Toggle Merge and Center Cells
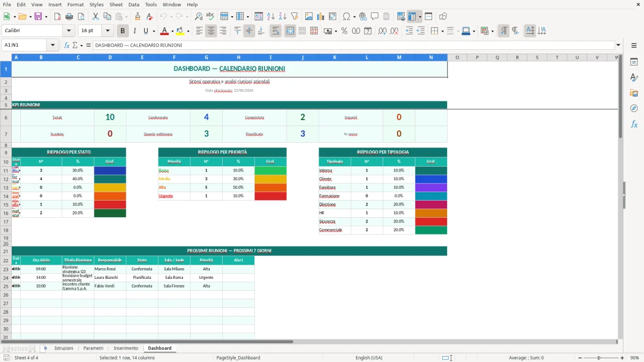Screen dimensions: 644x362 [290, 31]
